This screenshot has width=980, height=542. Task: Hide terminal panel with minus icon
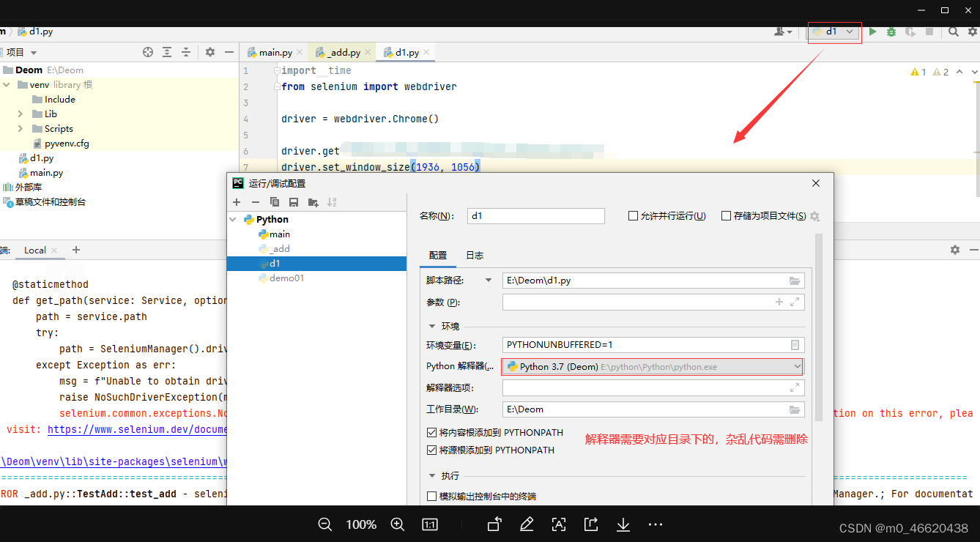click(x=974, y=250)
